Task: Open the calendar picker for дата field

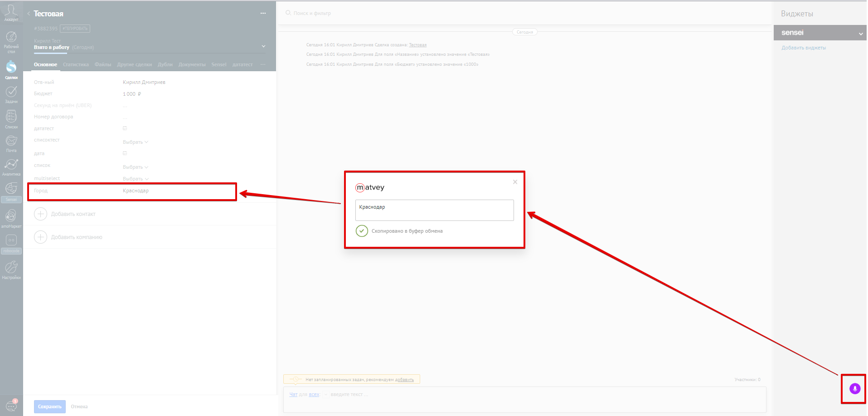Action: [x=125, y=153]
